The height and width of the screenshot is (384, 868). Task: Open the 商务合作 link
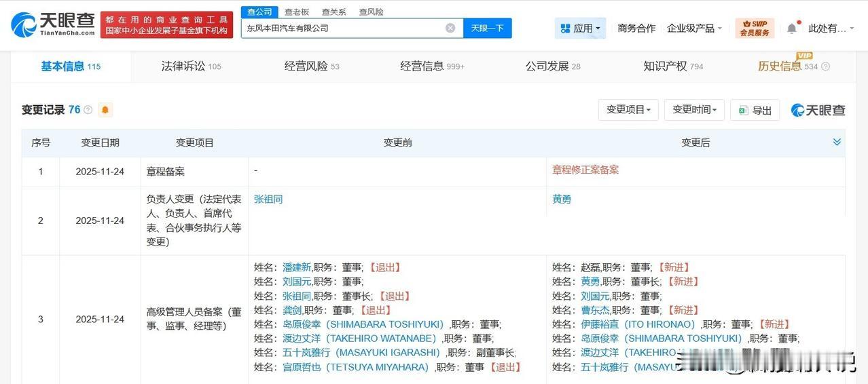[636, 28]
